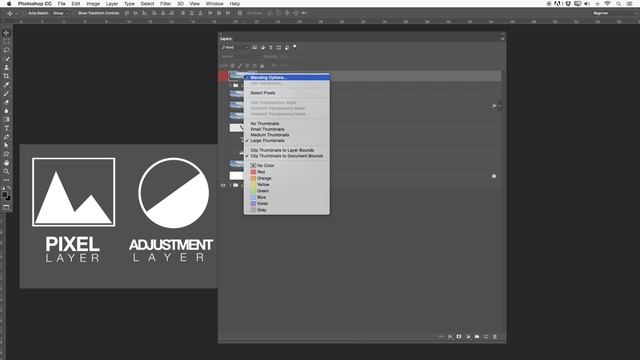This screenshot has width=640, height=360.
Task: Select the Crop tool
Action: 6,76
